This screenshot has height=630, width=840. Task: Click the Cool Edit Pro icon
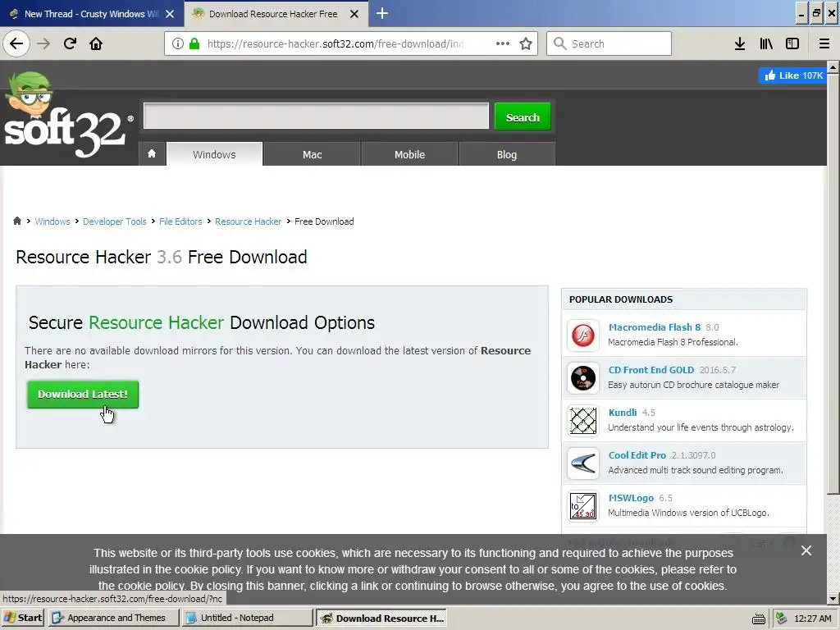[x=583, y=463]
